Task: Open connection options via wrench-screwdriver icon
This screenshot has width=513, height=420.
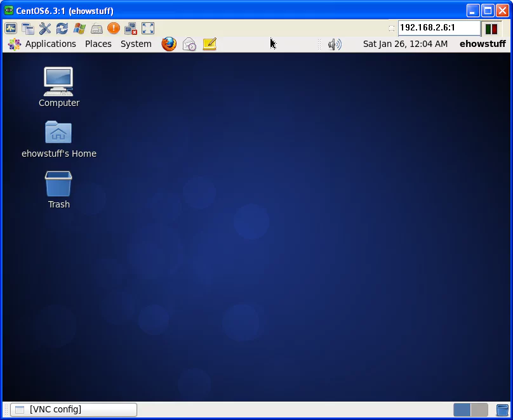Action: click(x=45, y=28)
